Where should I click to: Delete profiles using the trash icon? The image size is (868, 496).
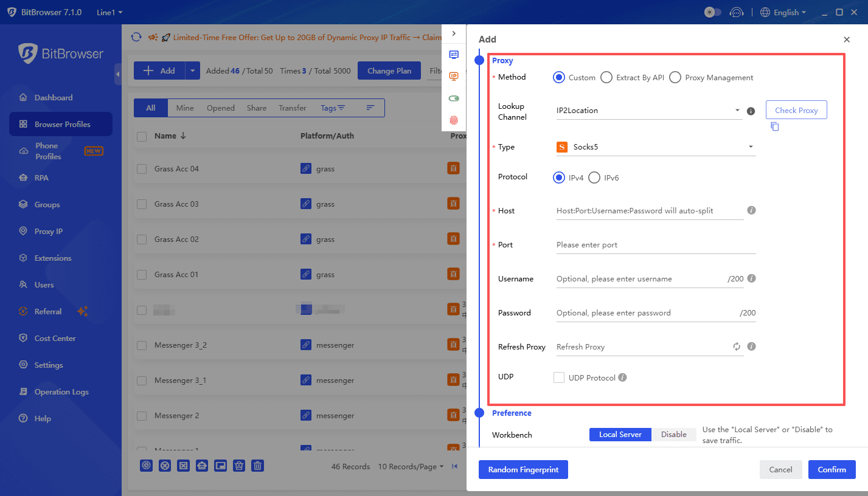click(257, 466)
